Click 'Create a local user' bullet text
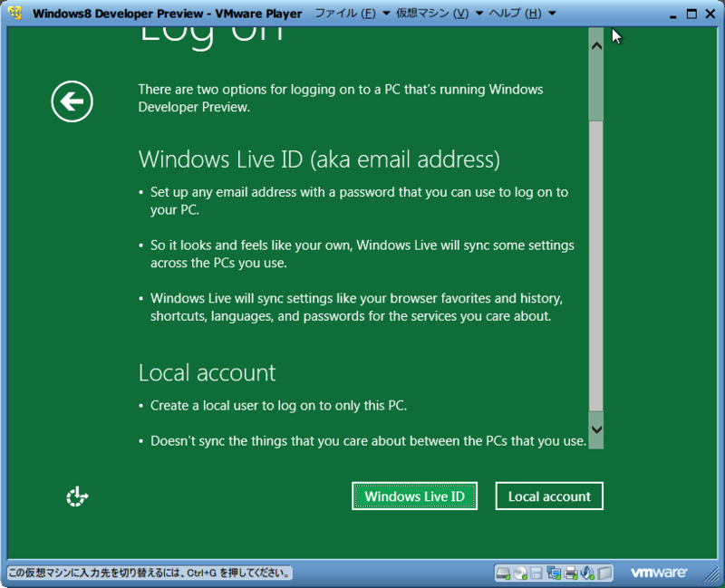The width and height of the screenshot is (725, 588). tap(279, 405)
